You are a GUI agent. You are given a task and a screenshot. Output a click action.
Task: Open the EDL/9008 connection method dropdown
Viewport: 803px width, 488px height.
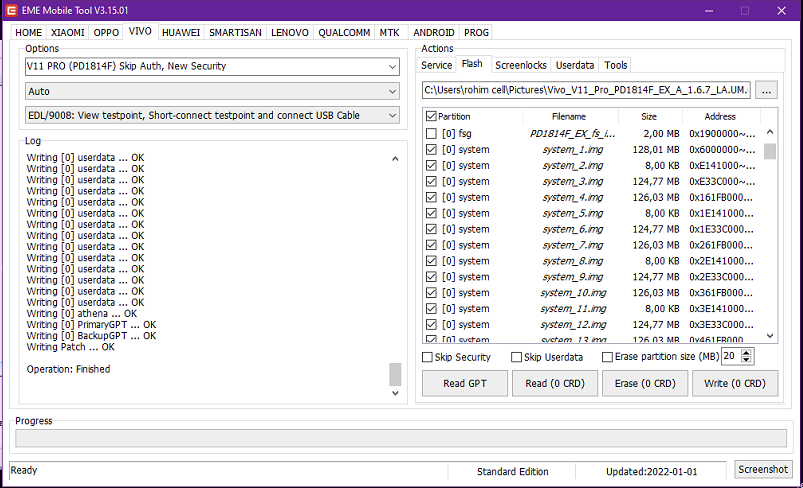pyautogui.click(x=212, y=115)
